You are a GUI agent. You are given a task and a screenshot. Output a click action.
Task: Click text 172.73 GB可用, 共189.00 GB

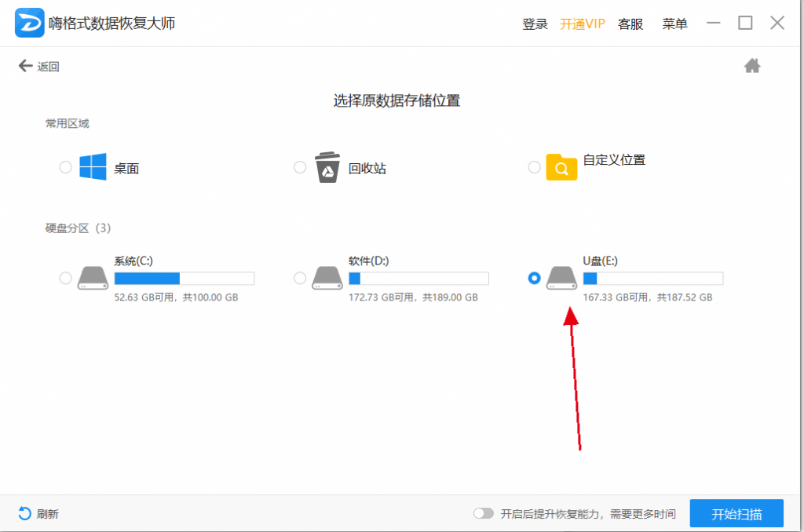(x=413, y=297)
